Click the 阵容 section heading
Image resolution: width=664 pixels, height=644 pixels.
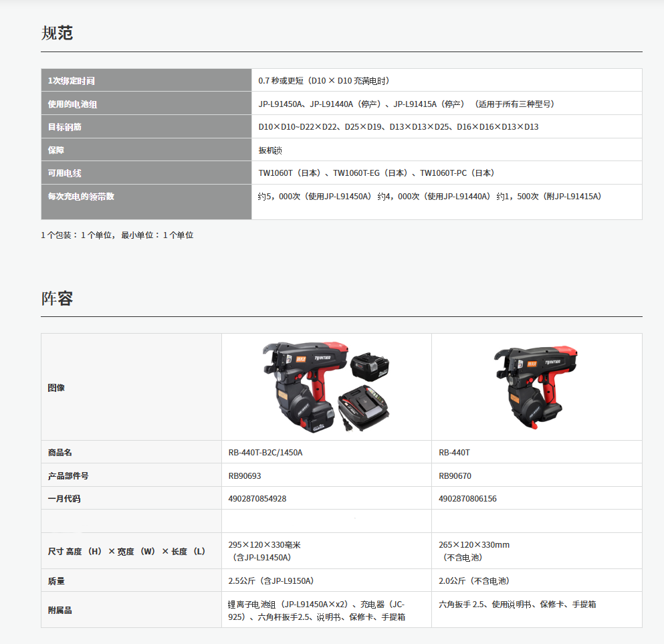click(57, 298)
